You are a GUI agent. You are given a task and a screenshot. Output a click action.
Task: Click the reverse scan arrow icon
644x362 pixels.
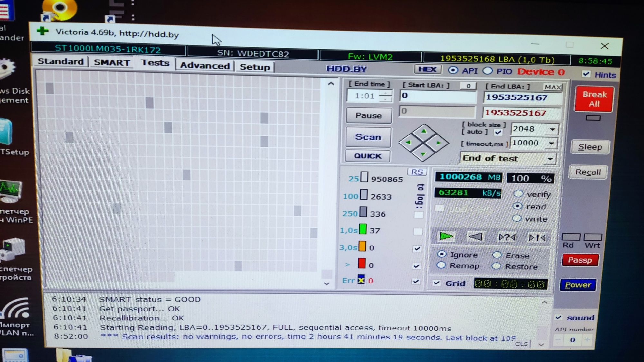point(476,237)
